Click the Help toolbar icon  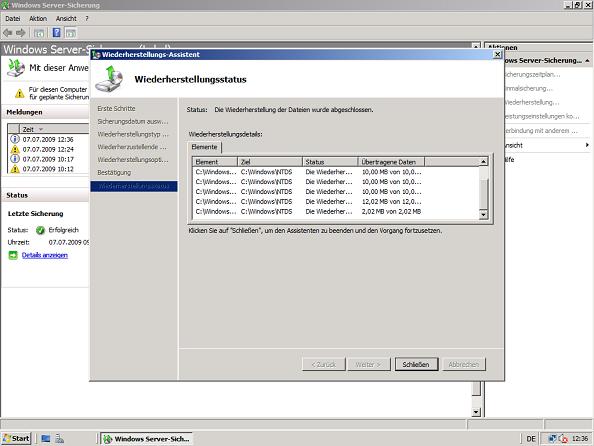point(56,33)
